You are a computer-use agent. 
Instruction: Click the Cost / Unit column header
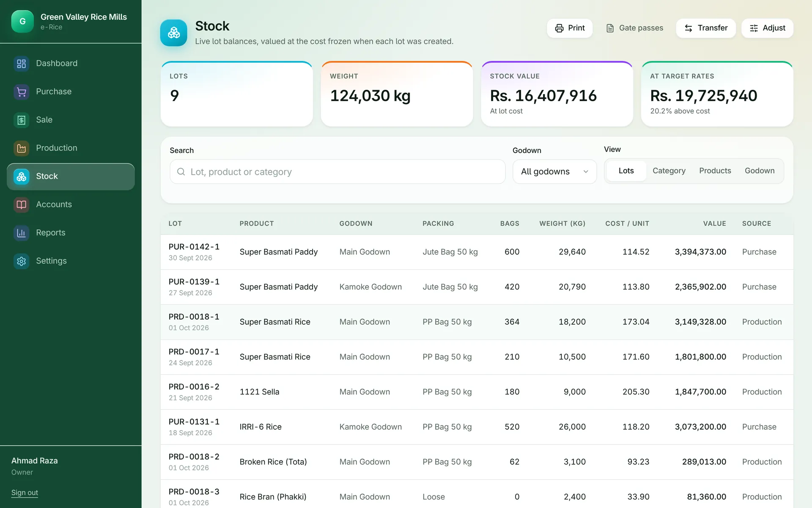(627, 224)
